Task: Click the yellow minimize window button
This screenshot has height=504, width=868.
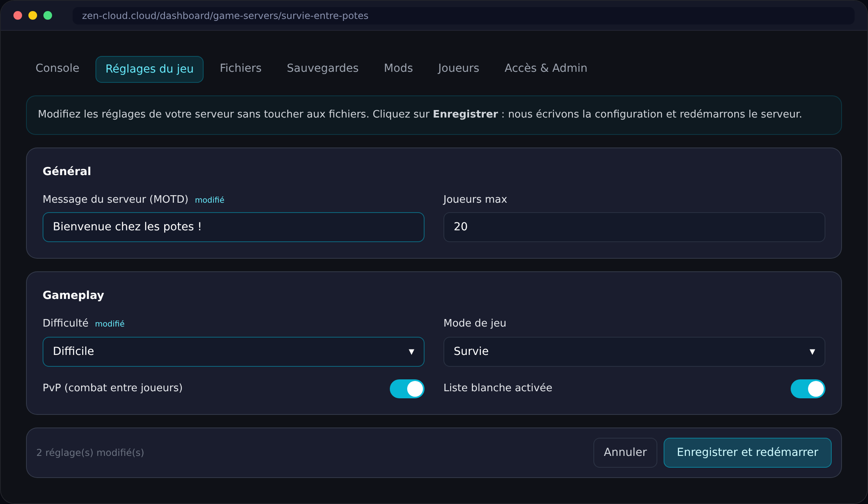Action: click(x=33, y=15)
